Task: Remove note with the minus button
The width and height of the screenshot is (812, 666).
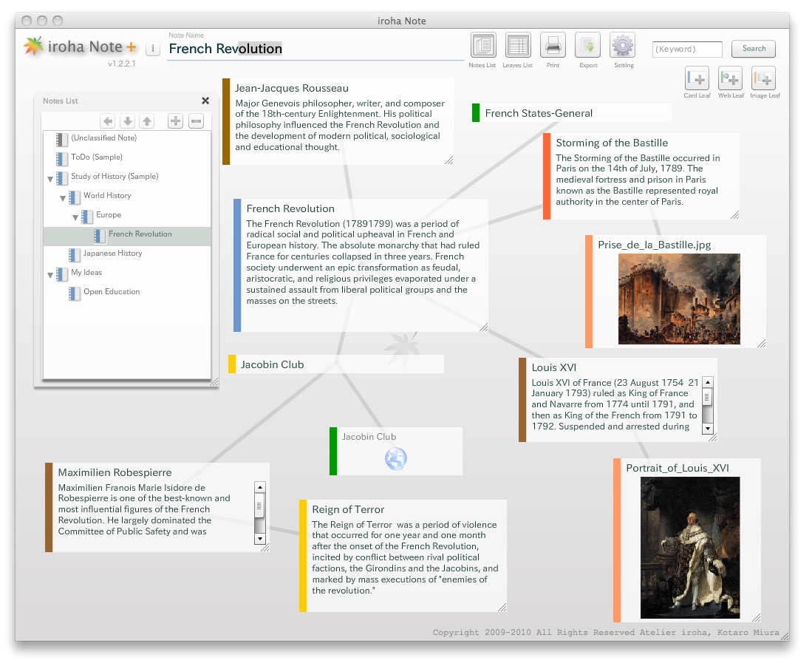Action: pos(197,121)
